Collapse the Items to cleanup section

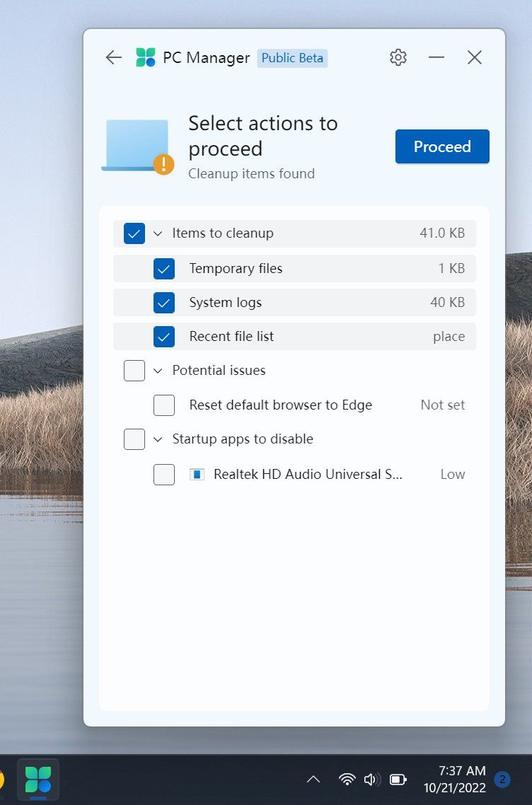158,233
